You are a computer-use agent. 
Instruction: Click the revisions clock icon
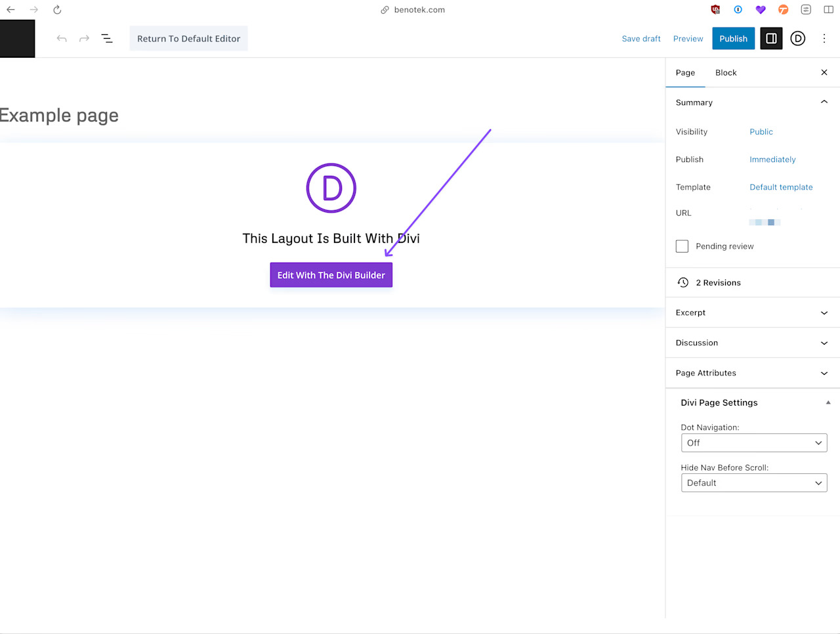(x=683, y=283)
